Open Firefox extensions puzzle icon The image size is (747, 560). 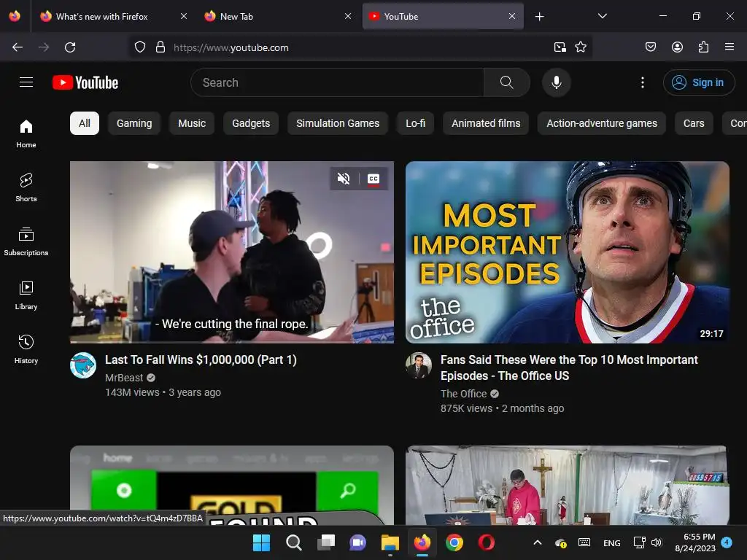click(x=703, y=47)
